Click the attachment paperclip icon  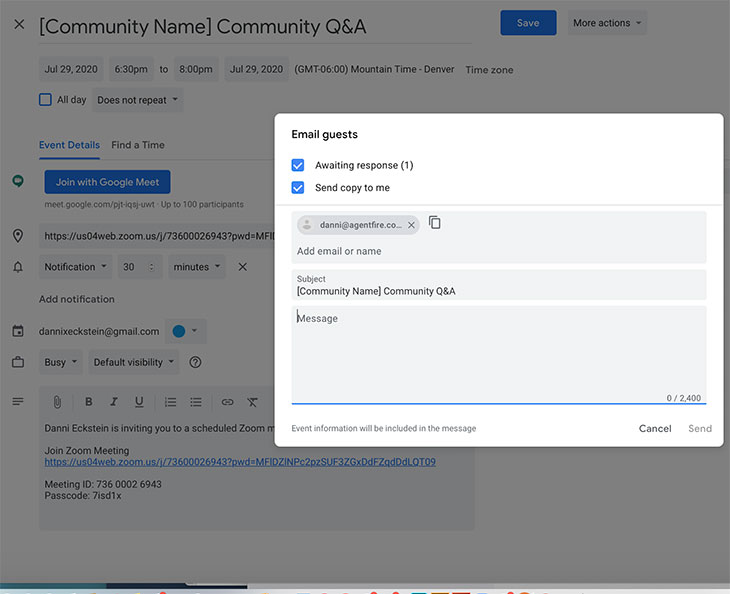click(58, 402)
